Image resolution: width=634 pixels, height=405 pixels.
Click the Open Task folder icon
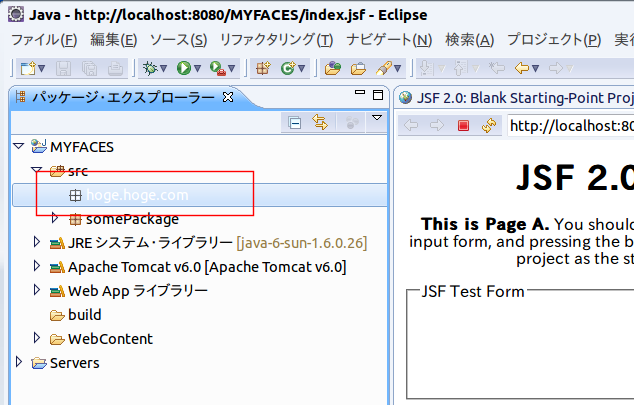(358, 69)
